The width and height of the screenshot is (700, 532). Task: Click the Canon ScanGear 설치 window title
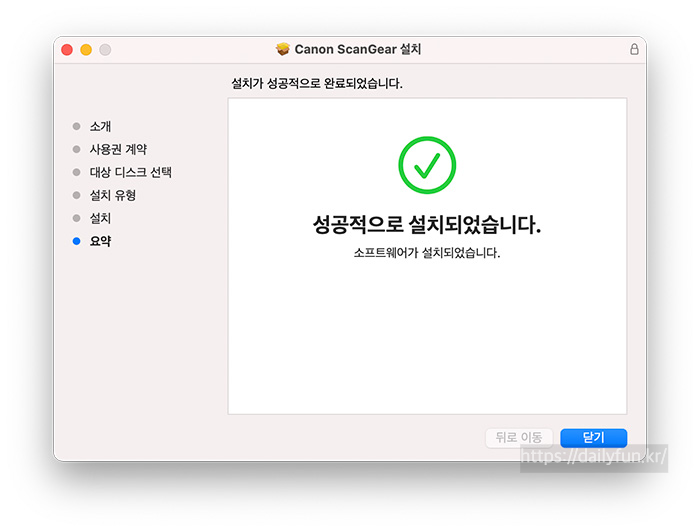358,49
